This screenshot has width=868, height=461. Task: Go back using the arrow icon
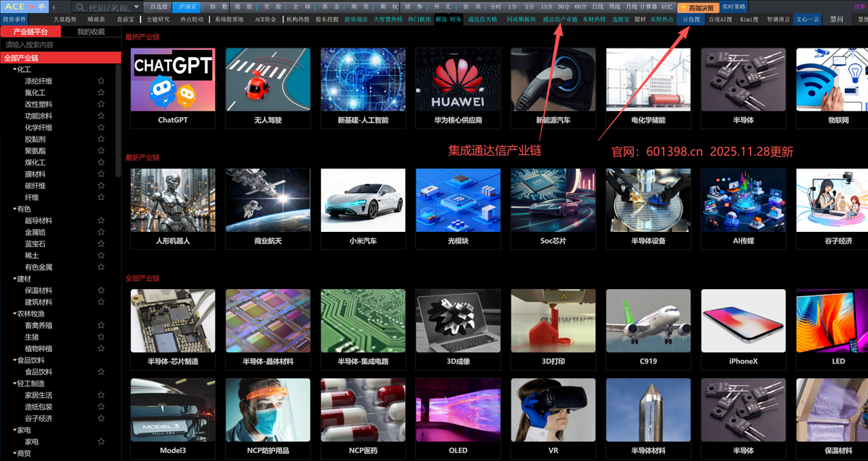pos(54,7)
